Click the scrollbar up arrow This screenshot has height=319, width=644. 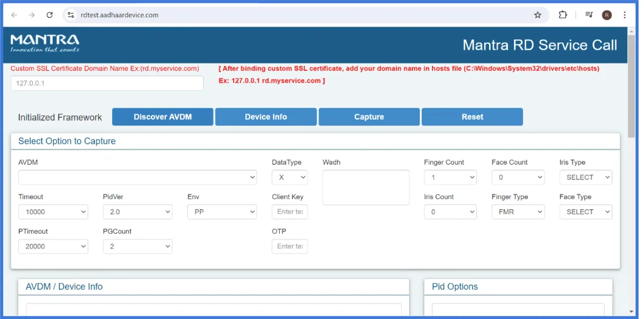pos(631,31)
